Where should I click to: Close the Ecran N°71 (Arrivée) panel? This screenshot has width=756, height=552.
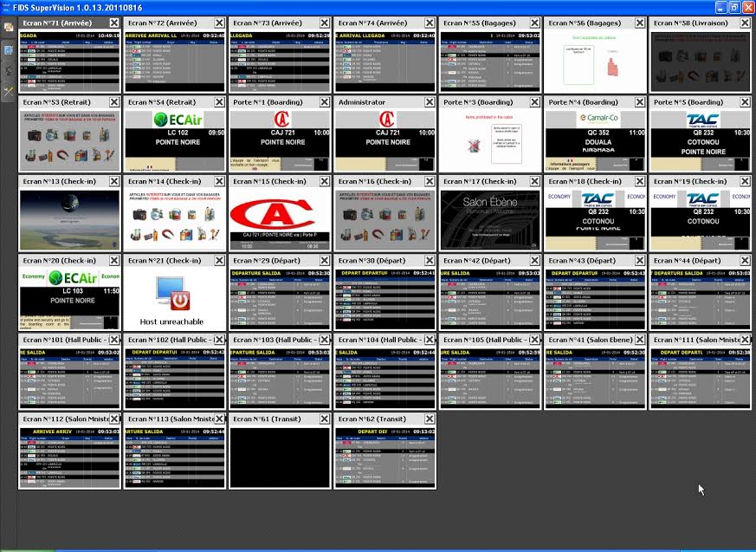tap(113, 23)
